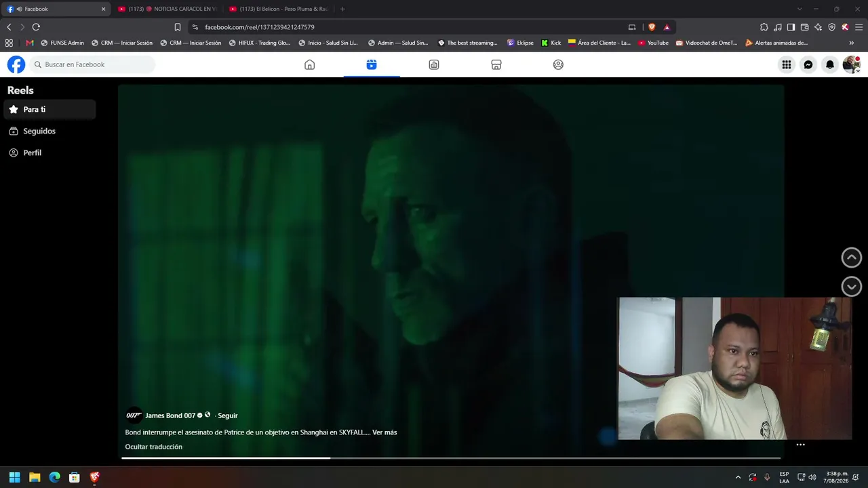
Task: Switch to the NOTICIAS CARACOL tab
Action: (167, 9)
